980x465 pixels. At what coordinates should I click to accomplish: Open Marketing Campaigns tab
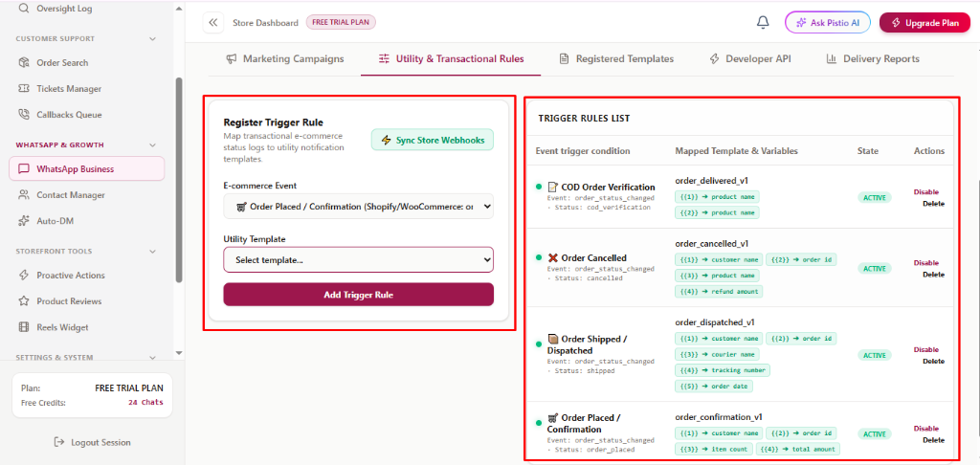pos(285,58)
